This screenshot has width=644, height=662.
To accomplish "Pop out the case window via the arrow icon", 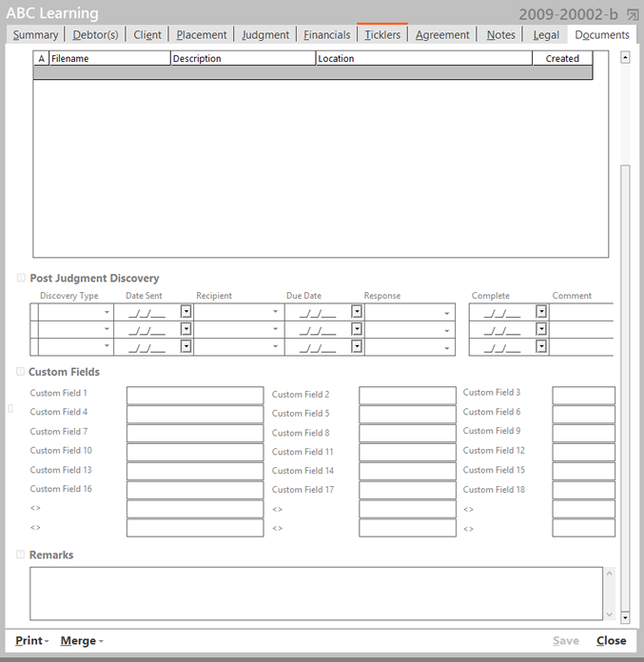I will (x=633, y=15).
